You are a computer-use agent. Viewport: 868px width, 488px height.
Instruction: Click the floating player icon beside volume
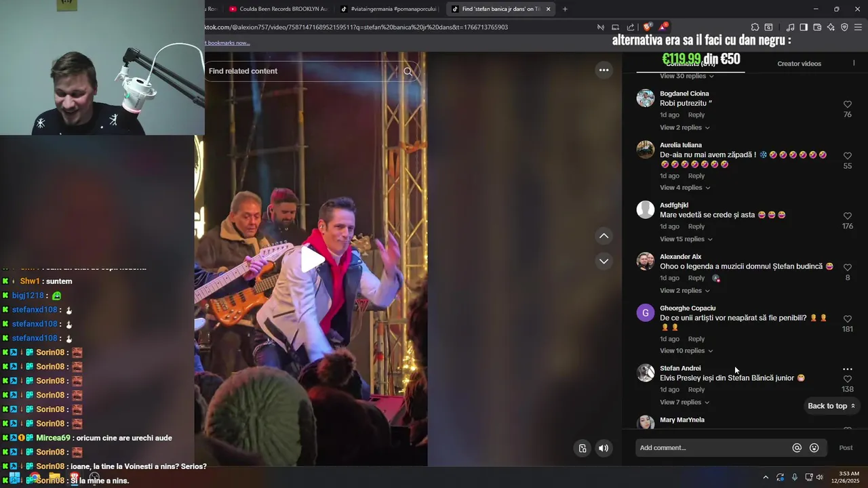click(x=583, y=448)
